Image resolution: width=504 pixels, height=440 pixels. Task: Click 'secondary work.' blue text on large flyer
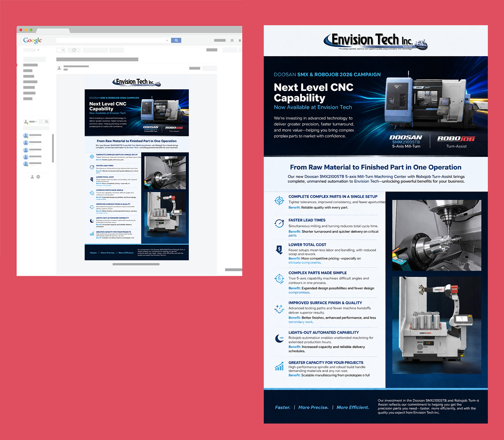tap(301, 322)
